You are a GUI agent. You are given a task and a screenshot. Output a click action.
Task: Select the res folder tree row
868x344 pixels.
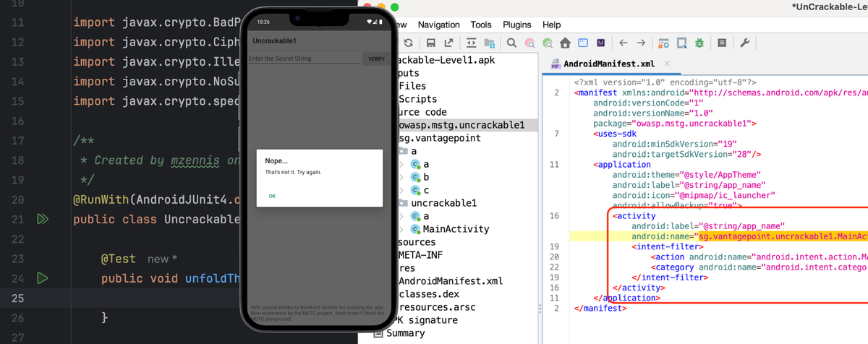point(407,268)
